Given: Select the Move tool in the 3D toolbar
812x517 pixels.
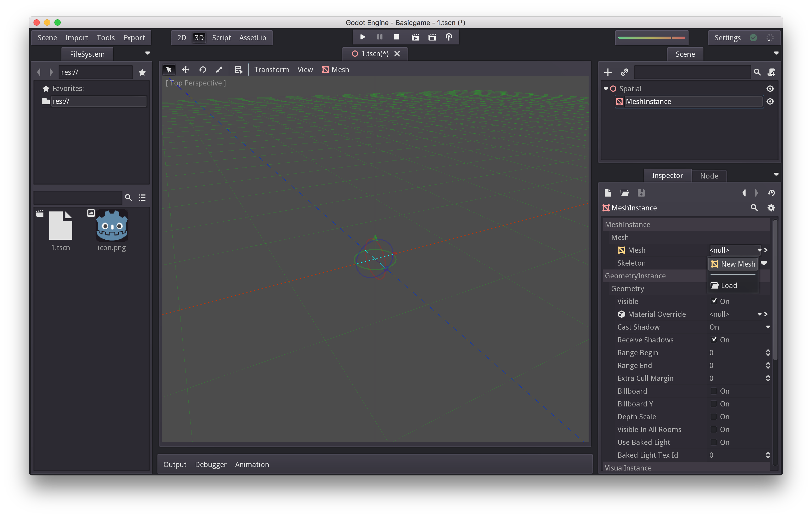Looking at the screenshot, I should (x=185, y=70).
